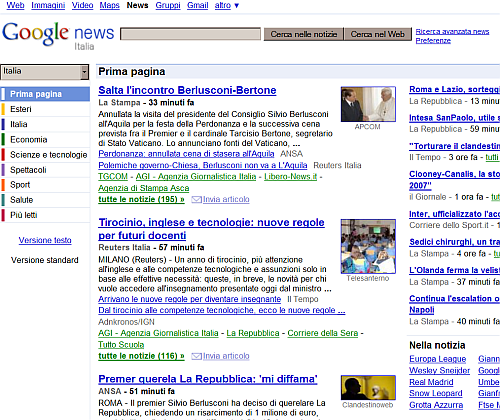Select Italia section in sidebar
500x420 pixels.
(45, 124)
